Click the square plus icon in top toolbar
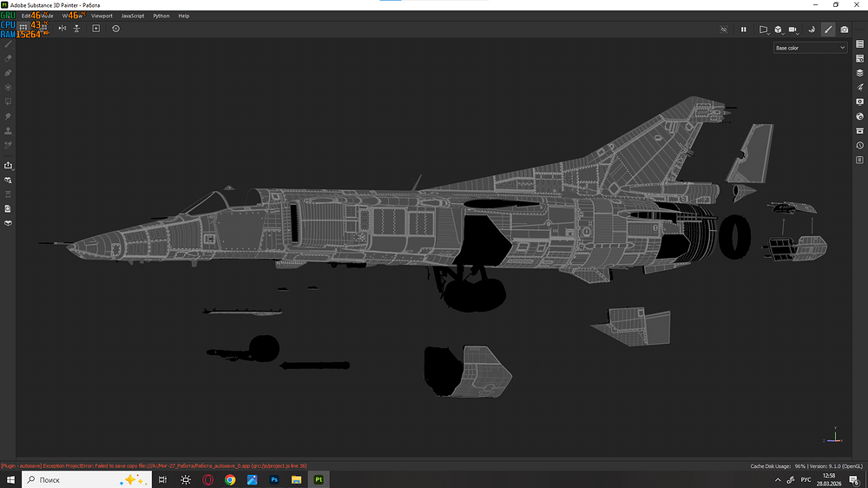The height and width of the screenshot is (488, 868). tap(95, 29)
